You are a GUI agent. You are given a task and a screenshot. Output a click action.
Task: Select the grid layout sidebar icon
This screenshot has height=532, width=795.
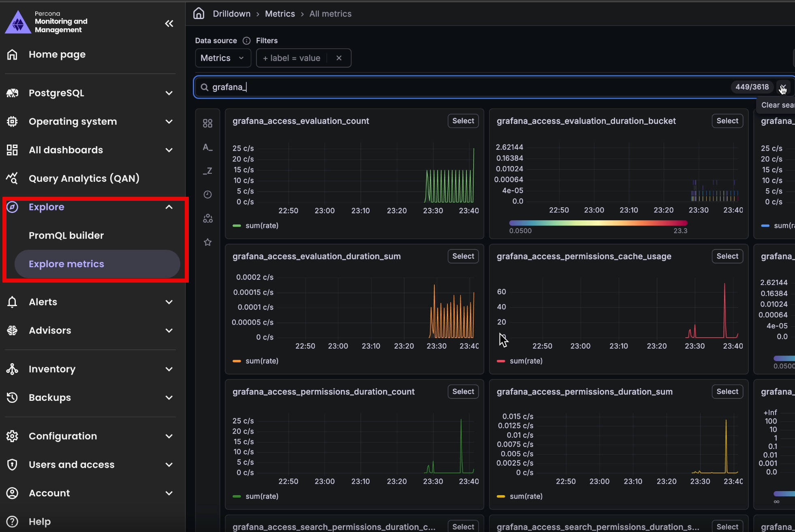[207, 123]
